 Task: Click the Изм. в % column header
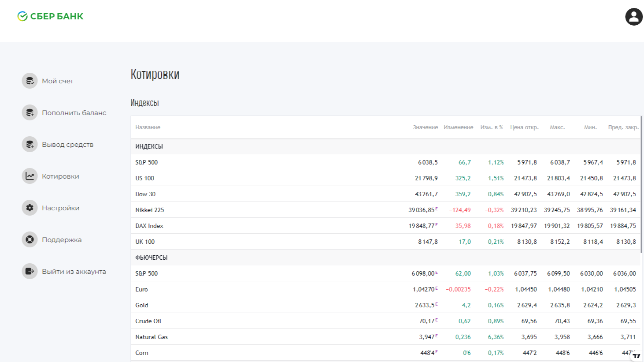(491, 127)
